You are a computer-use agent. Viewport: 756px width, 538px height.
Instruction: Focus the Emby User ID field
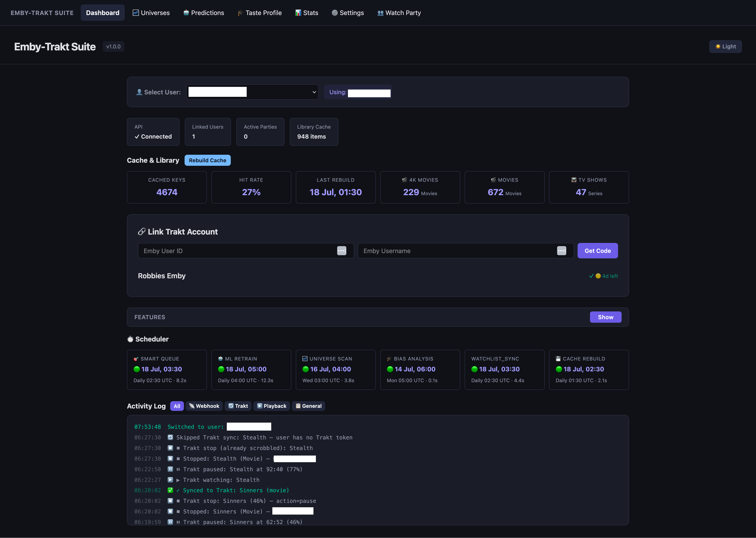(246, 251)
